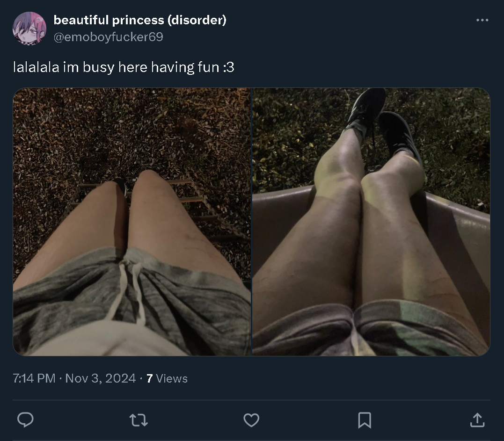Open the reply comment icon
Screen dimensions: 504x441
(x=25, y=420)
